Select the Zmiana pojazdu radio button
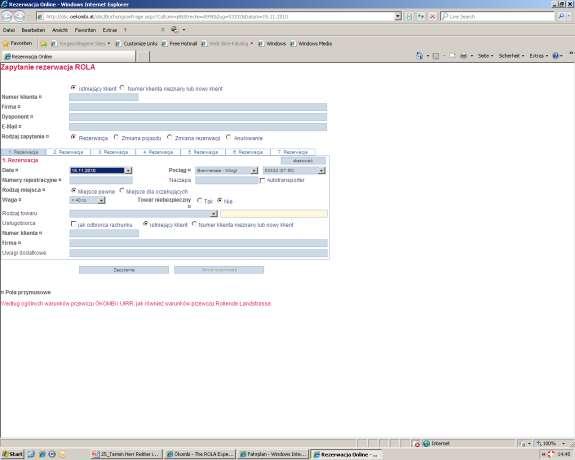The height and width of the screenshot is (460, 575). pyautogui.click(x=116, y=137)
